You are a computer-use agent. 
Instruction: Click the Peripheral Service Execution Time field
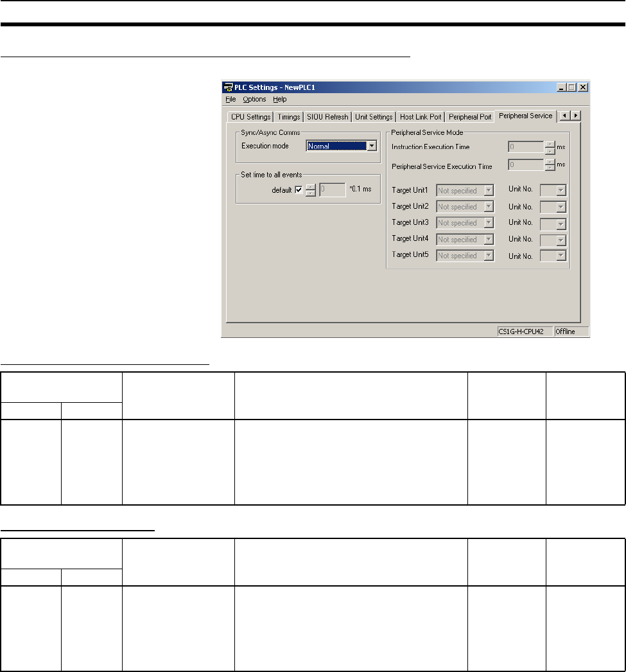[526, 164]
